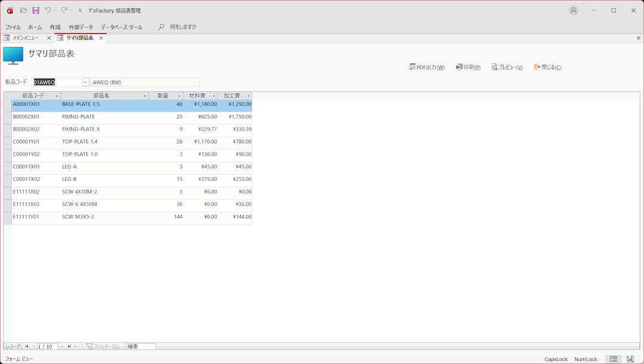Click the PDF出力 button
This screenshot has width=644, height=364.
click(x=427, y=67)
